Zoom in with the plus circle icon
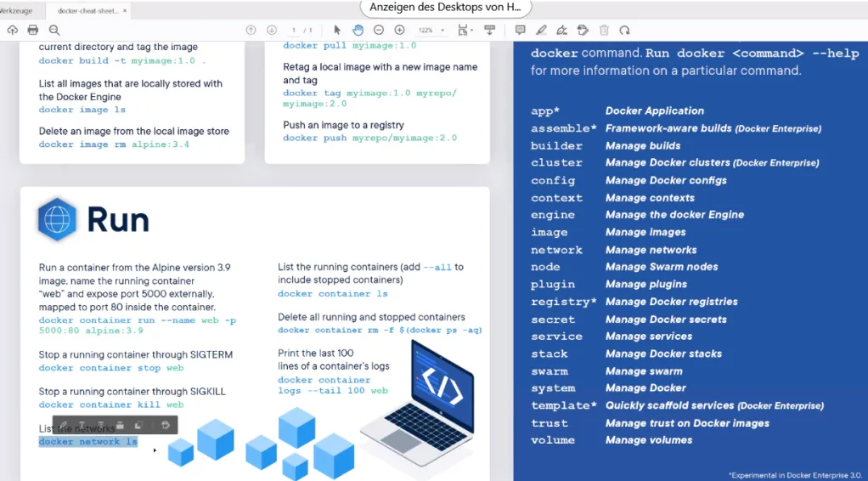868x481 pixels. point(399,31)
